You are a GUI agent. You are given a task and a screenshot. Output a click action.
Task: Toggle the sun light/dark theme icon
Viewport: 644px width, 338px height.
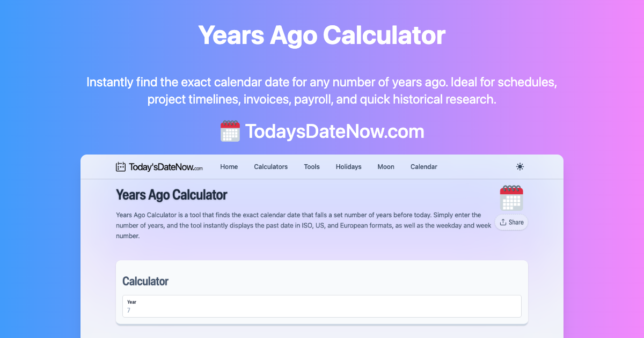coord(519,167)
